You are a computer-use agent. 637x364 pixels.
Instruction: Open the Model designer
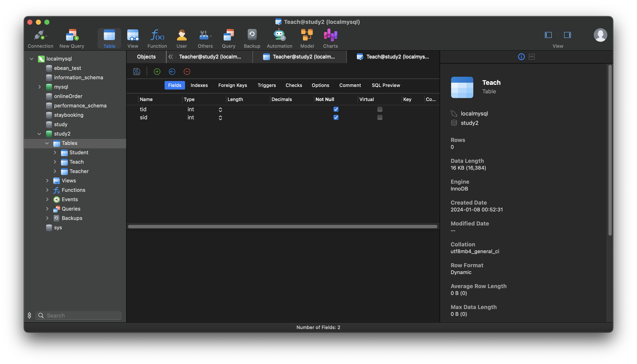click(307, 38)
